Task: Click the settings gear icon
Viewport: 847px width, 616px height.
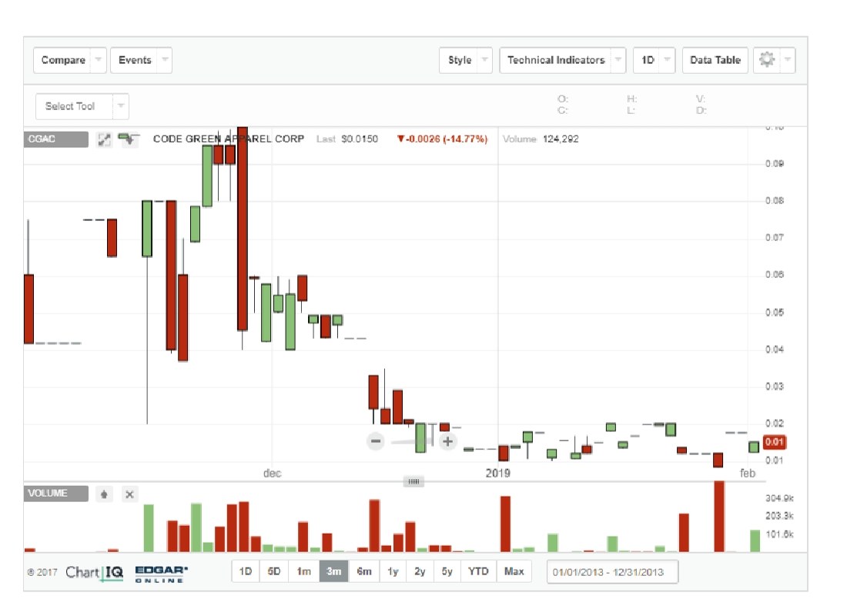Action: 767,59
